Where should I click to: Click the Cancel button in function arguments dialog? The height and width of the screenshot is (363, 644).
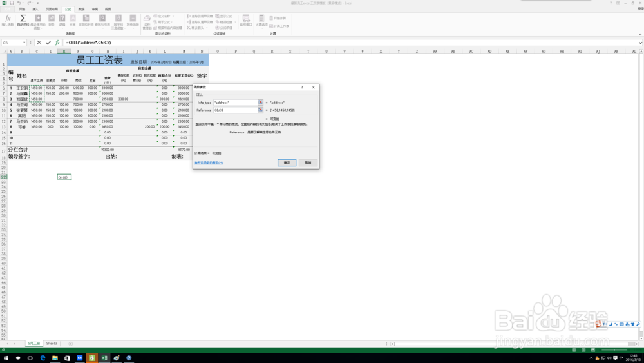pyautogui.click(x=308, y=162)
